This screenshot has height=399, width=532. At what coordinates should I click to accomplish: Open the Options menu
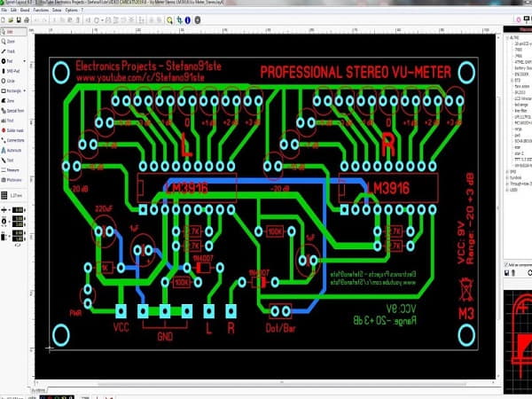[x=71, y=10]
